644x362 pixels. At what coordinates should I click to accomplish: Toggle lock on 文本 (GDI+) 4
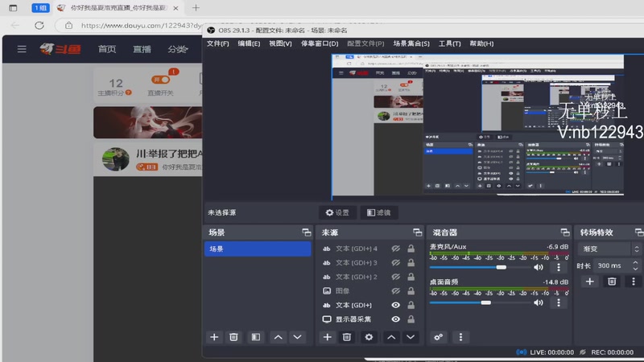[411, 249]
